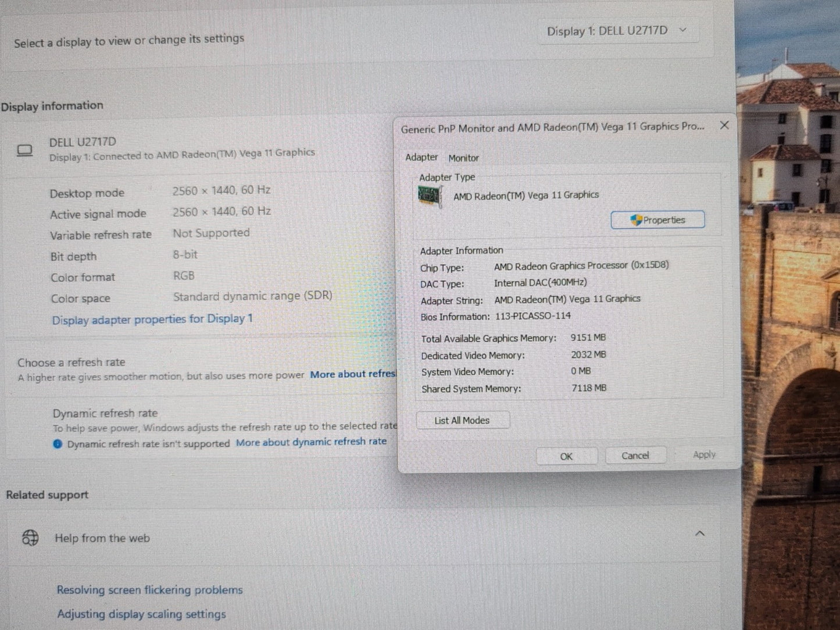Cancel the adapter properties dialog

(635, 456)
